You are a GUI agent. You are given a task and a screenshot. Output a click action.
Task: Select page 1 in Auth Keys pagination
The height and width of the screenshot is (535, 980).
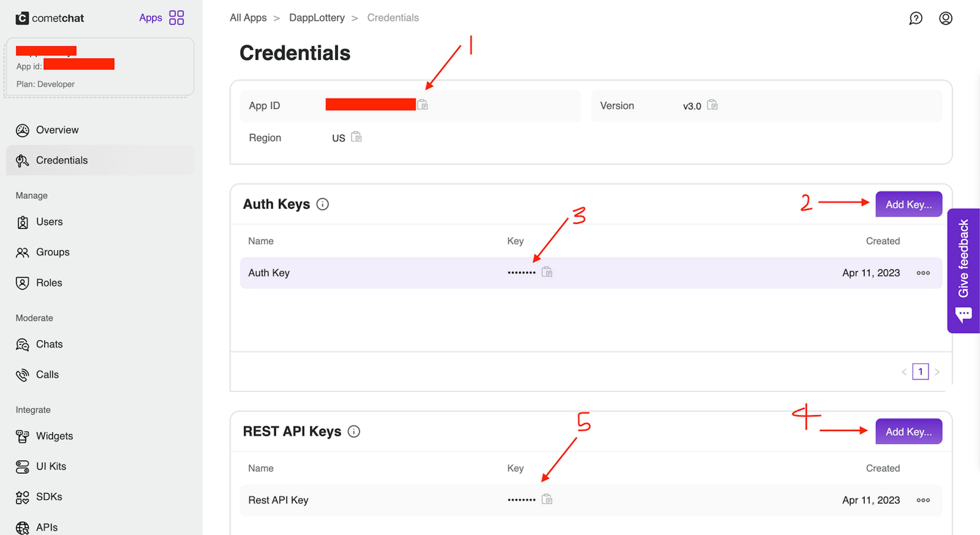pos(921,372)
